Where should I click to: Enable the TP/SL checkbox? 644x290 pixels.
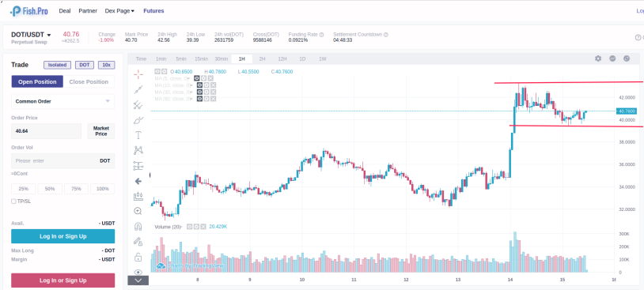coord(13,201)
